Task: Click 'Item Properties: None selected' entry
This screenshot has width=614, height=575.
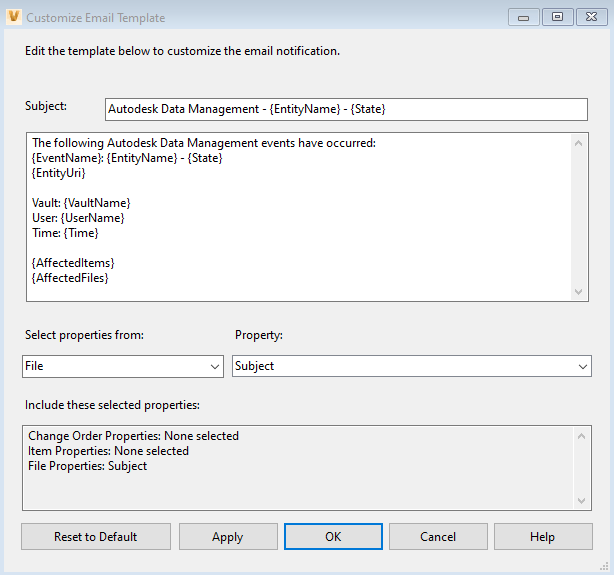Action: [108, 451]
